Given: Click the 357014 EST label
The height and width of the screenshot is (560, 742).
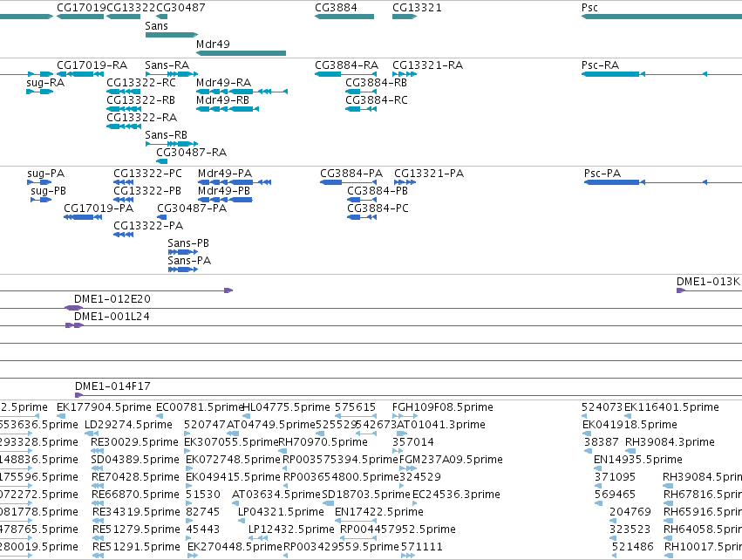Looking at the screenshot, I should click(x=413, y=442).
